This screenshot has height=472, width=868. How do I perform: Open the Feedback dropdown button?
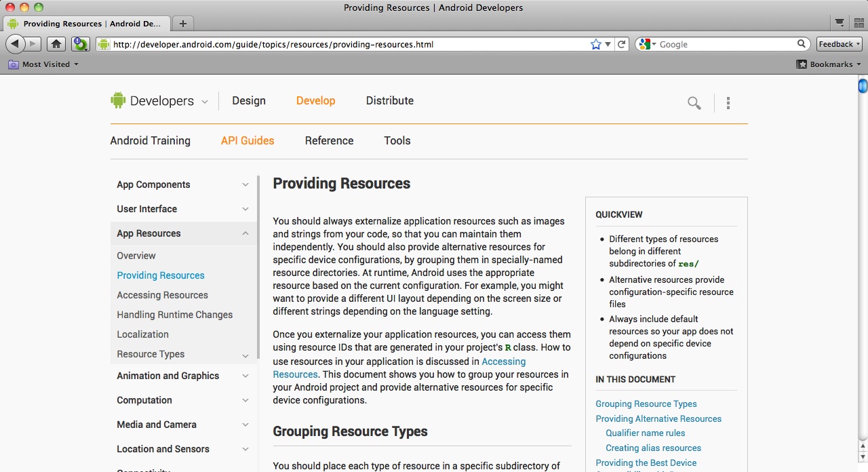[x=839, y=44]
